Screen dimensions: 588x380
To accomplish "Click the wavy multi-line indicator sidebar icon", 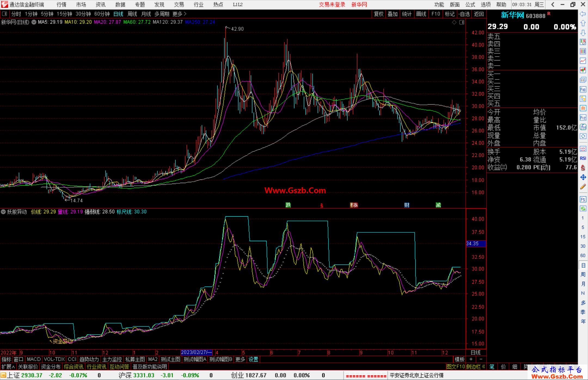I will (x=583, y=149).
